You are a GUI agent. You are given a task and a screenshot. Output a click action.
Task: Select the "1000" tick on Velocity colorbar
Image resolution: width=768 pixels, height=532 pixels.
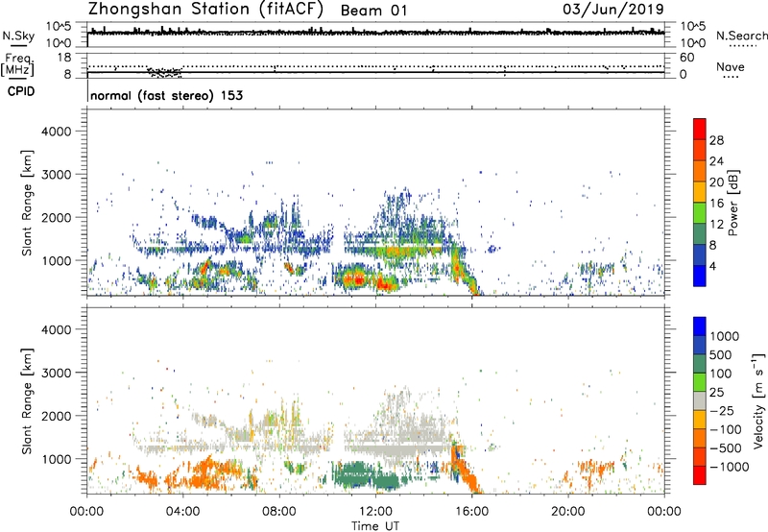[724, 336]
